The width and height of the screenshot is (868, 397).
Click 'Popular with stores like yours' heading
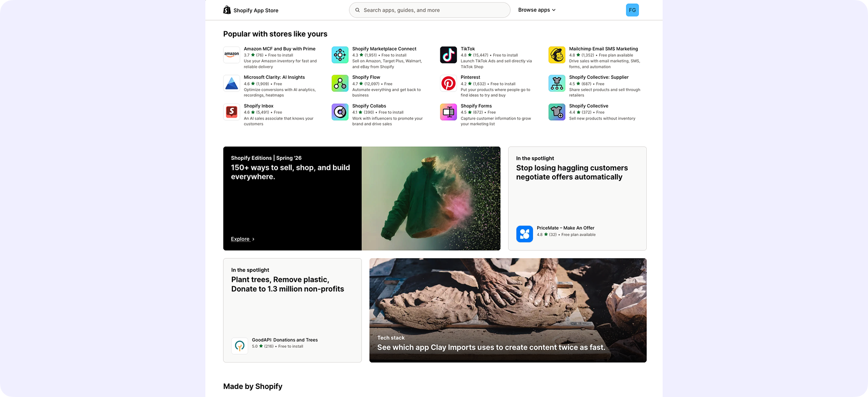pyautogui.click(x=275, y=34)
